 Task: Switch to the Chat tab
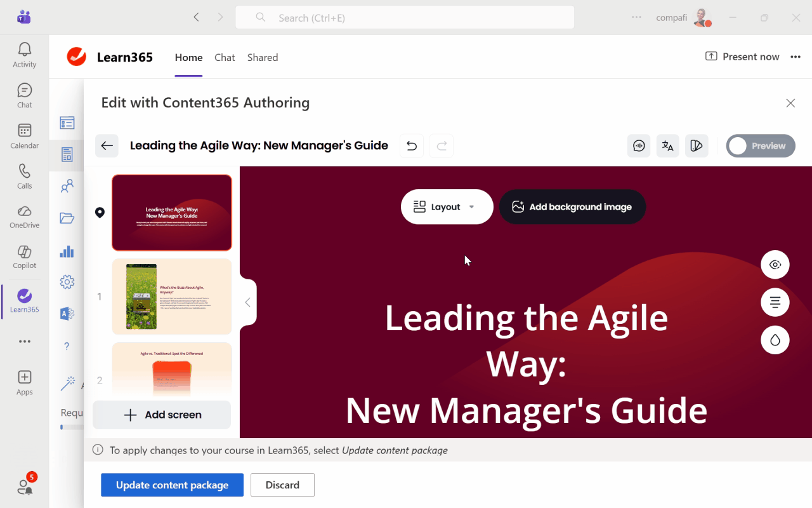(x=225, y=57)
